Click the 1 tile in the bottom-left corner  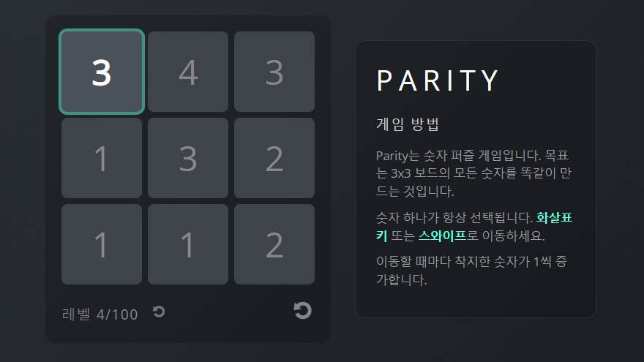(x=102, y=244)
